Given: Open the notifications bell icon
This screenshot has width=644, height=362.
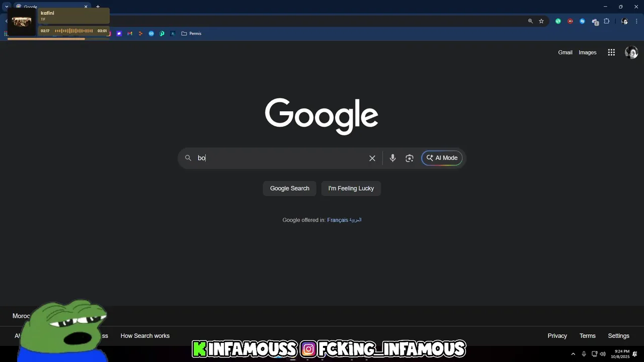Looking at the screenshot, I should 635,354.
